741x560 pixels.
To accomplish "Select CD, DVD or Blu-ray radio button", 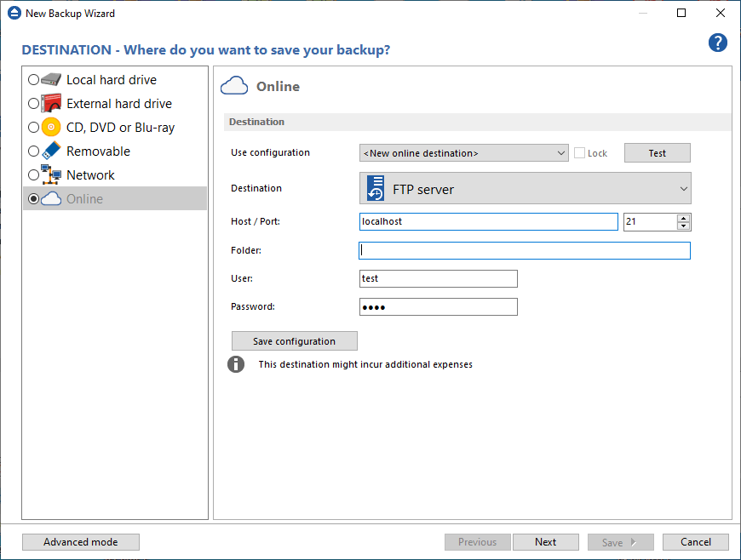I will coord(33,127).
